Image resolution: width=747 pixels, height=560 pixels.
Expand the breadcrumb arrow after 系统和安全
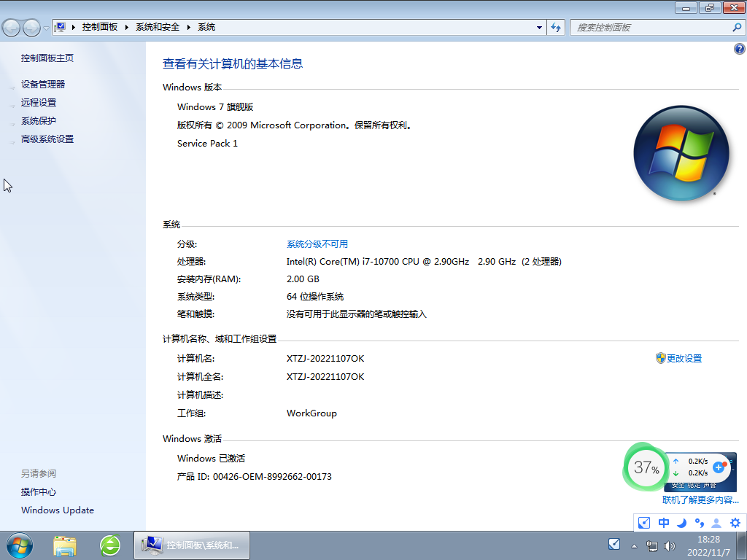point(187,27)
